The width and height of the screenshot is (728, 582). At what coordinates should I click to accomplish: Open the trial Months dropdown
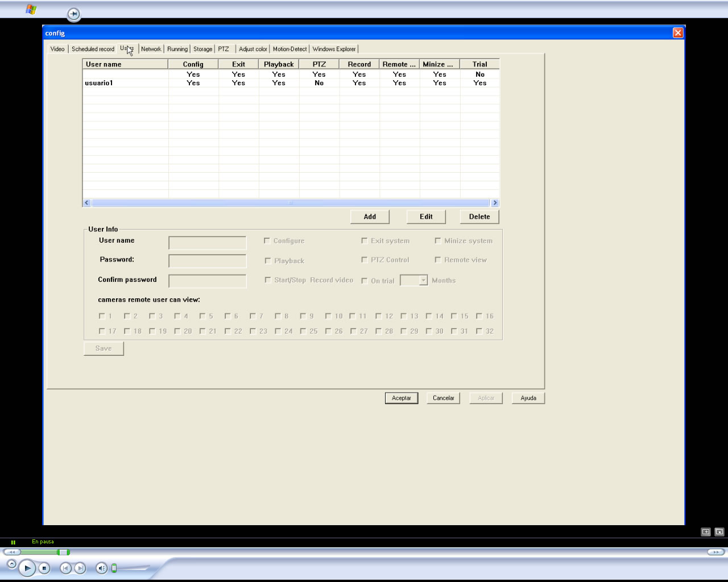pyautogui.click(x=423, y=280)
